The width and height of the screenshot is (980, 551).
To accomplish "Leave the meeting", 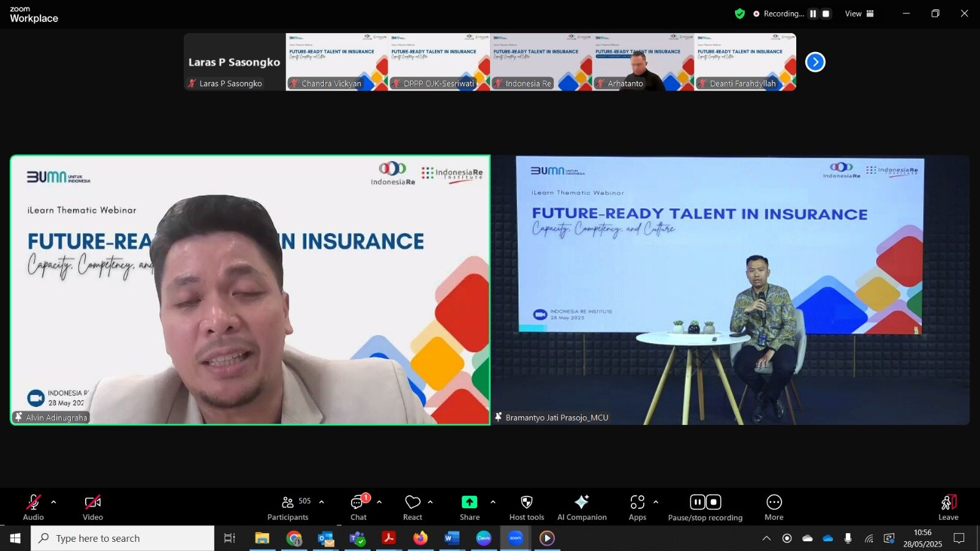I will (x=948, y=508).
